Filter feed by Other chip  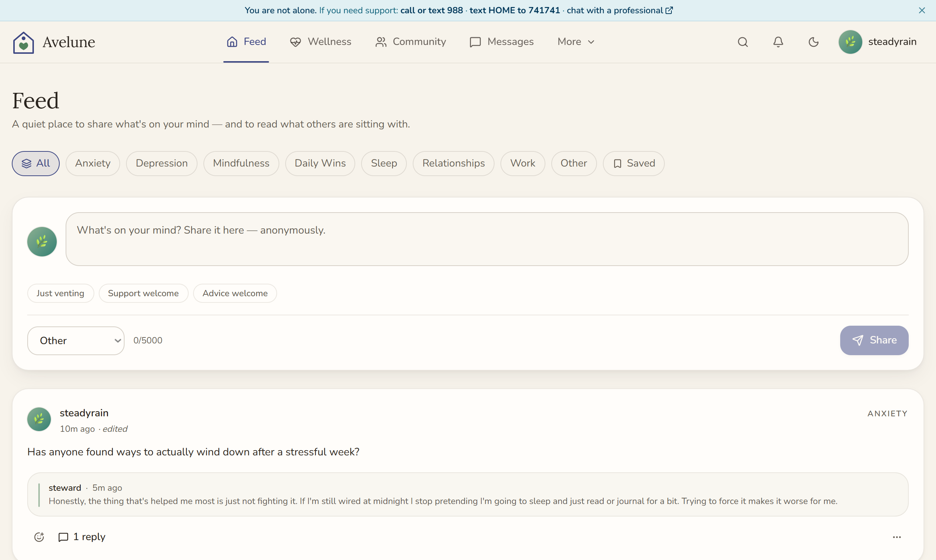click(x=574, y=164)
